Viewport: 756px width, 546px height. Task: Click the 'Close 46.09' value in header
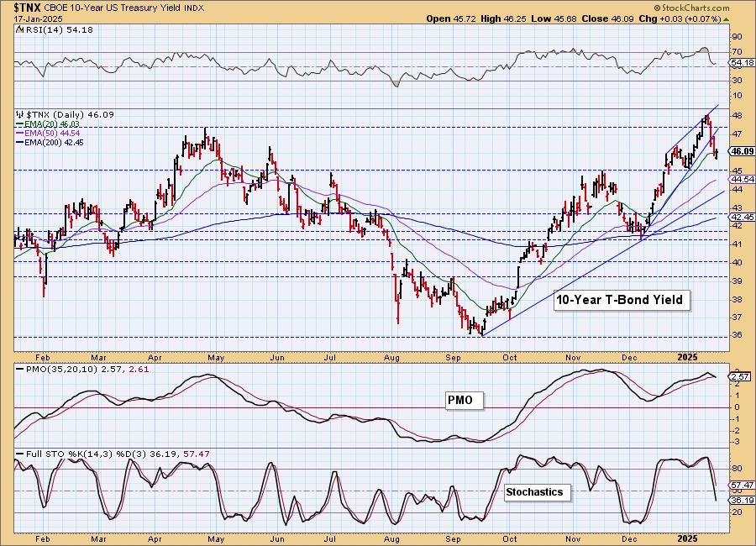point(607,18)
